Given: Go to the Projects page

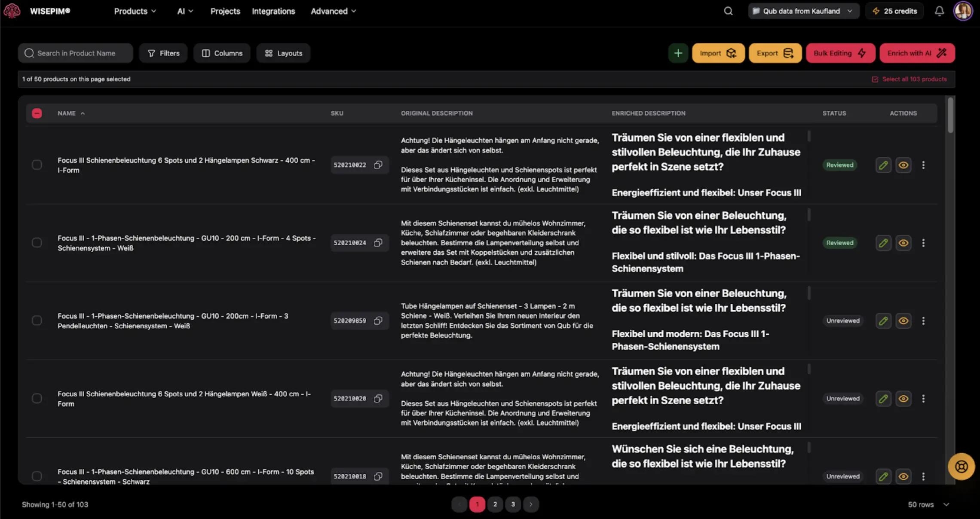Looking at the screenshot, I should tap(225, 11).
